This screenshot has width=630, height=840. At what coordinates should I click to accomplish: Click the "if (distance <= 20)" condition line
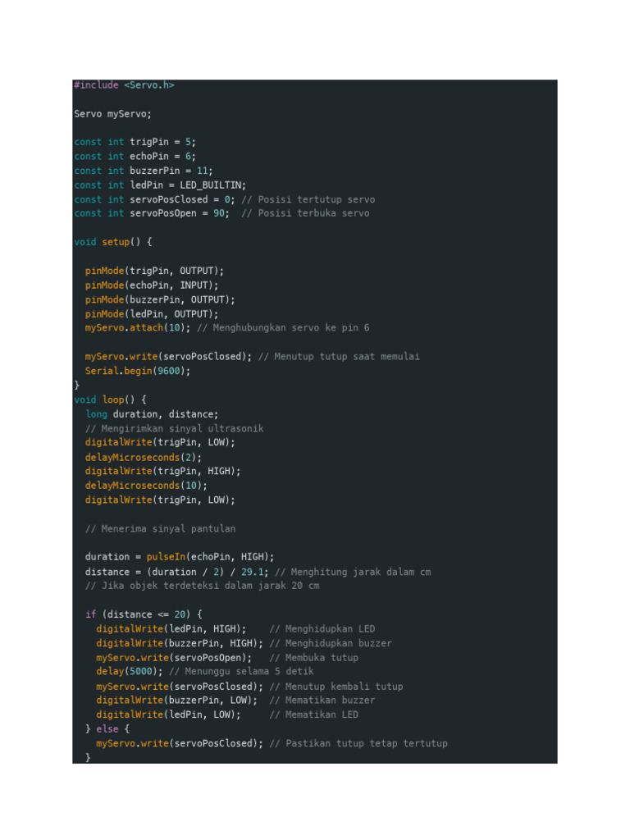coord(144,614)
